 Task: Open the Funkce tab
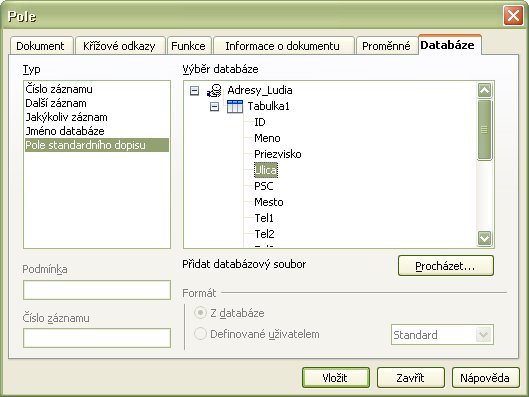[189, 46]
